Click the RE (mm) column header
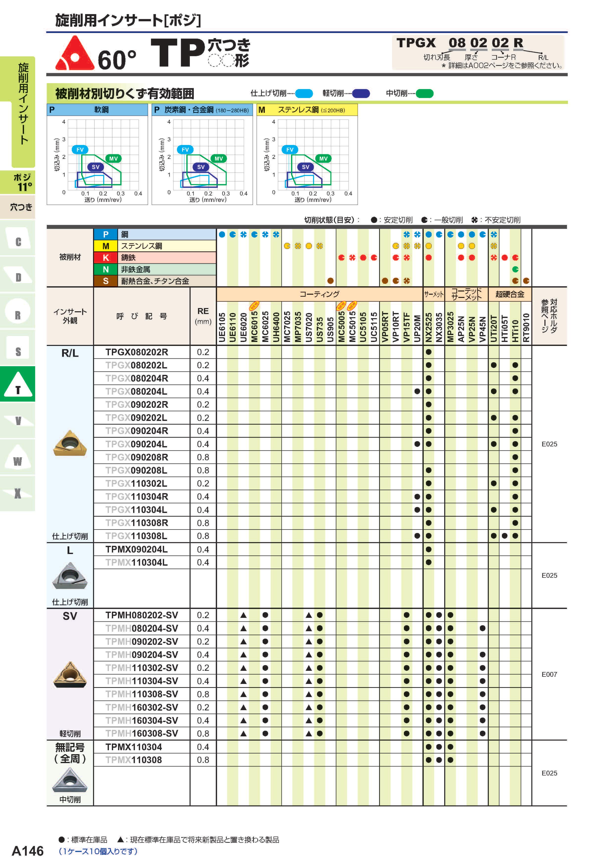The width and height of the screenshot is (614, 868). tap(203, 316)
